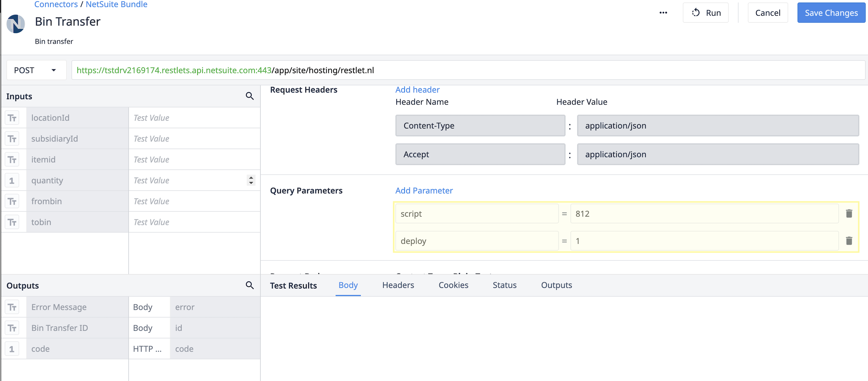Viewport: 868px width, 381px height.
Task: Click the search icon in Inputs panel
Action: click(250, 96)
